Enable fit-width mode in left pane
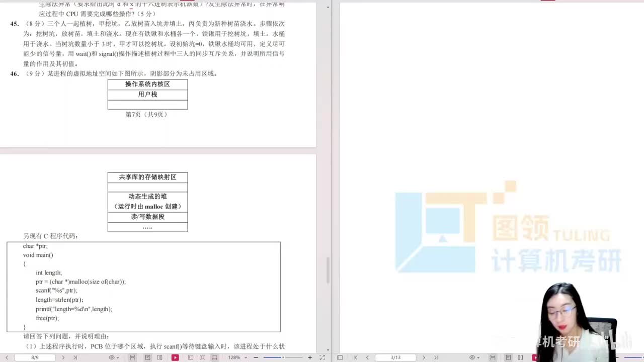The image size is (644, 362). (132, 357)
